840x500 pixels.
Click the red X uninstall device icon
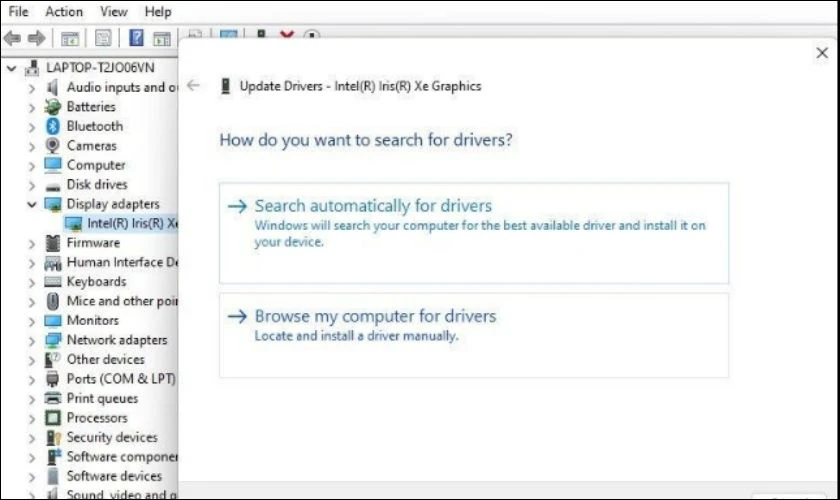pyautogui.click(x=287, y=35)
